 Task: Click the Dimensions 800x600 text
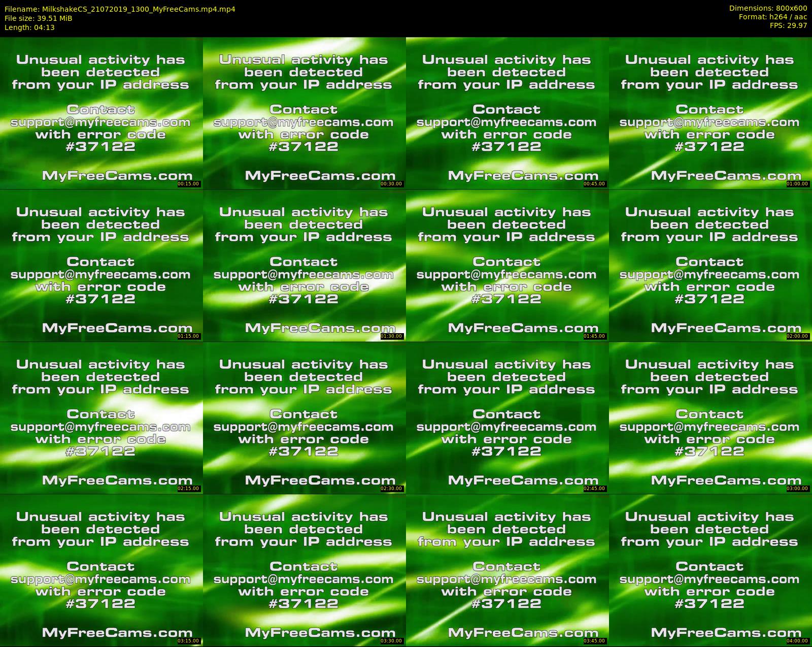(768, 8)
